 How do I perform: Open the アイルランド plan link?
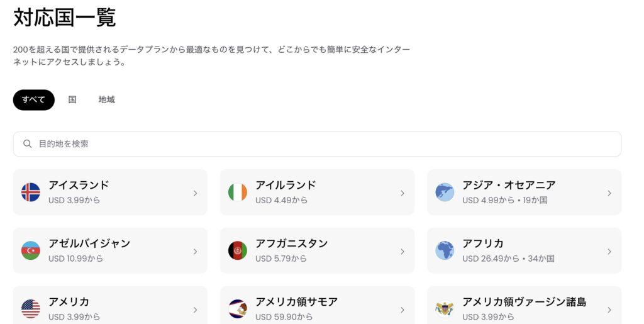[x=317, y=192]
